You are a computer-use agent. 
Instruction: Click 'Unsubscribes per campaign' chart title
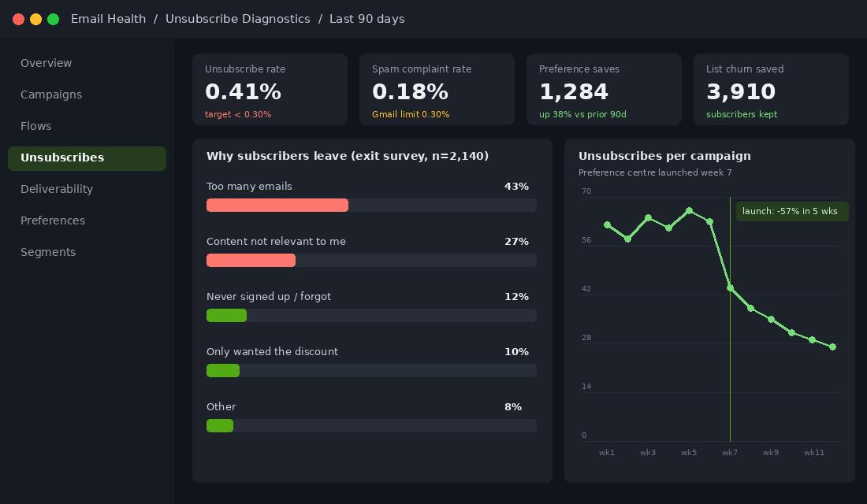pos(664,156)
